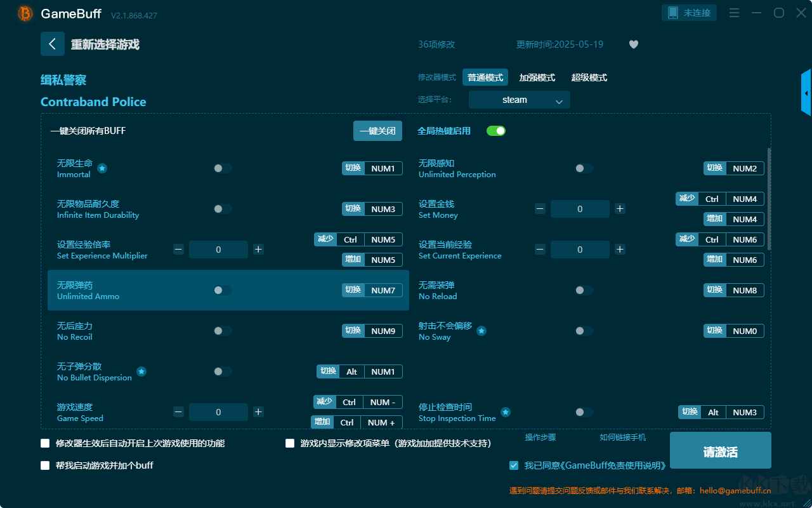This screenshot has width=812, height=508.
Task: Open the 如何链接手机 link
Action: click(623, 438)
